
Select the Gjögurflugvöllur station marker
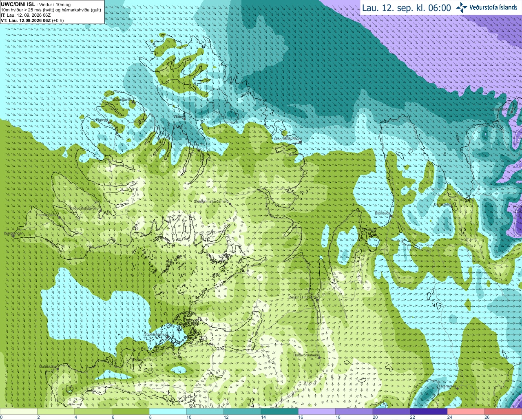(x=300, y=142)
